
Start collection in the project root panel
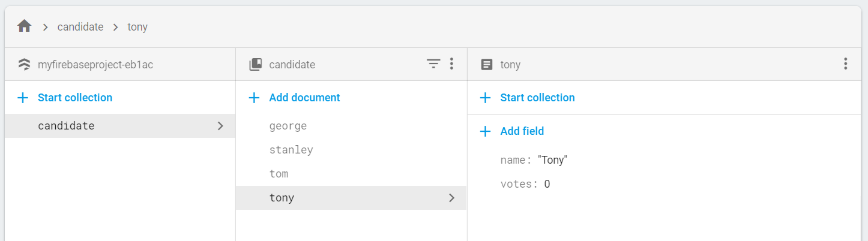(x=75, y=98)
